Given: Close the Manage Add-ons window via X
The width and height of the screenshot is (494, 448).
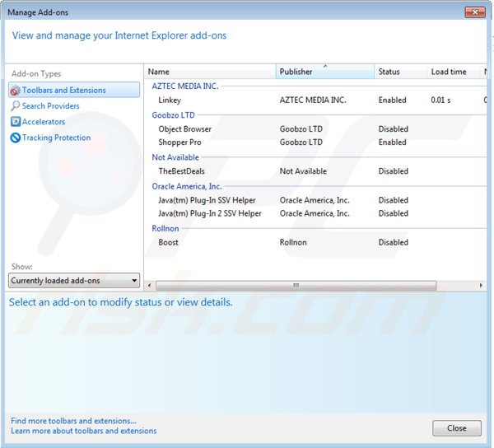Looking at the screenshot, I should pyautogui.click(x=475, y=12).
